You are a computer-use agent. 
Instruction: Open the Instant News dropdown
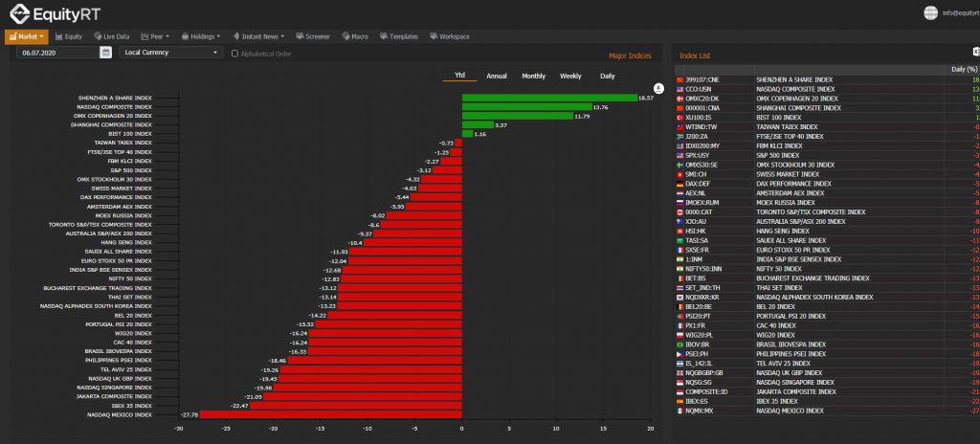[258, 37]
